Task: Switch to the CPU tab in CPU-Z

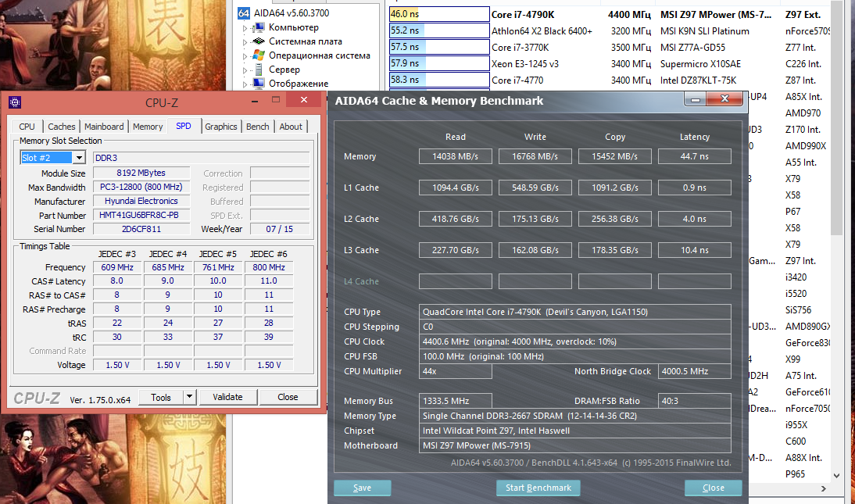Action: coord(27,127)
